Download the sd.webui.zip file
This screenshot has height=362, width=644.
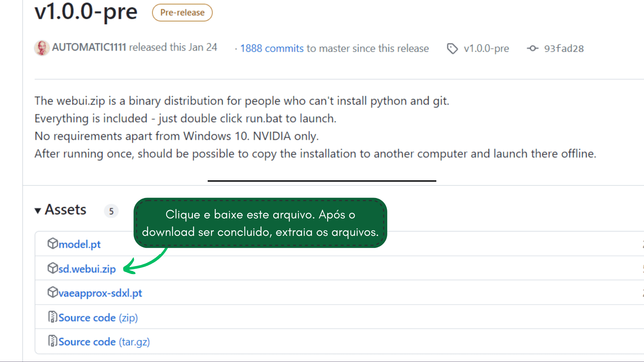point(87,269)
